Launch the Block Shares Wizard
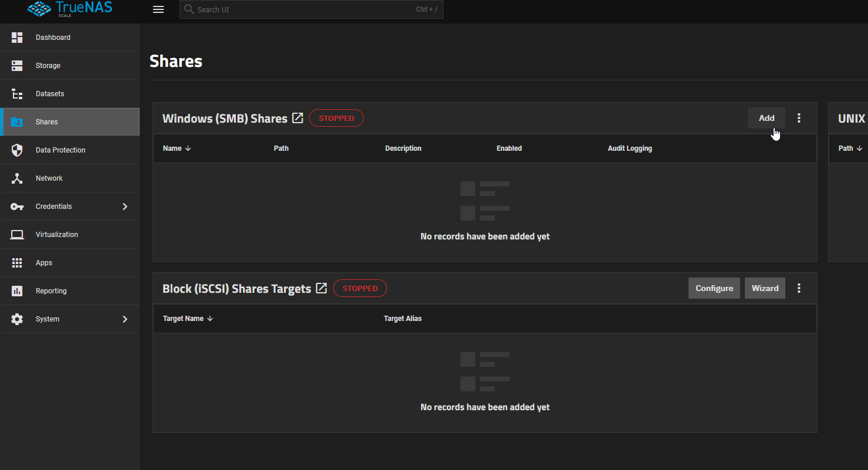This screenshot has width=868, height=470. click(x=765, y=288)
